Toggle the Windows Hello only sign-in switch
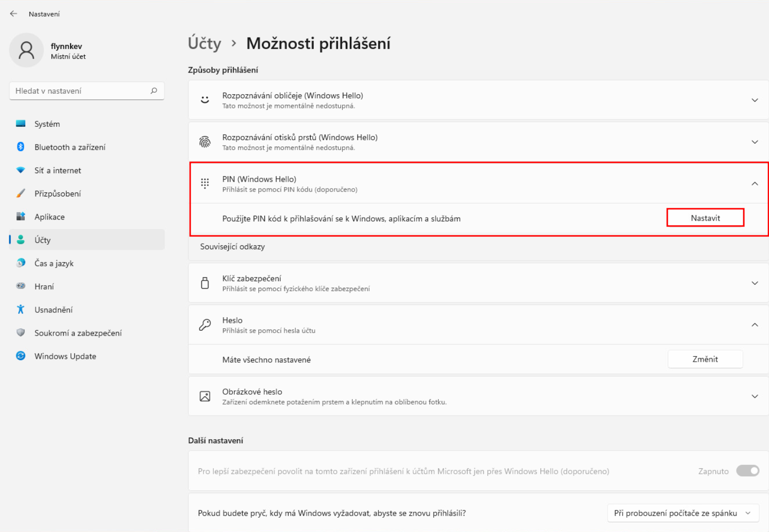Screen dimensions: 769x532 pos(747,471)
